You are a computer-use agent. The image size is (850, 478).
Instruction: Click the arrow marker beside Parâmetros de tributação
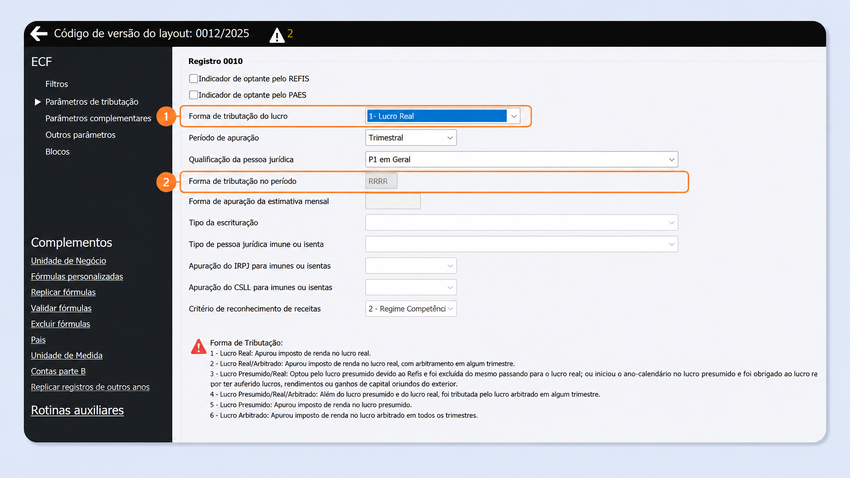click(x=37, y=102)
